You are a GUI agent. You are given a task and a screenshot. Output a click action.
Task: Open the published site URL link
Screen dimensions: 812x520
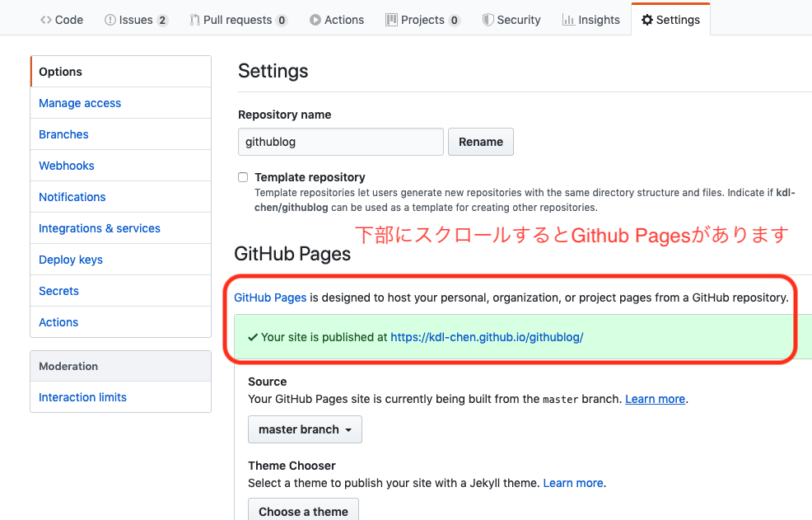487,337
